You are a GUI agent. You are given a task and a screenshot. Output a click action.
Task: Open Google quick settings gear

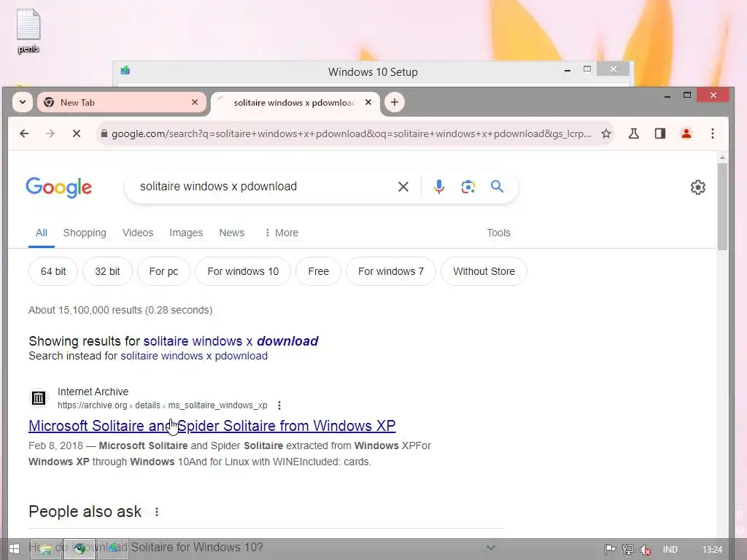click(698, 187)
